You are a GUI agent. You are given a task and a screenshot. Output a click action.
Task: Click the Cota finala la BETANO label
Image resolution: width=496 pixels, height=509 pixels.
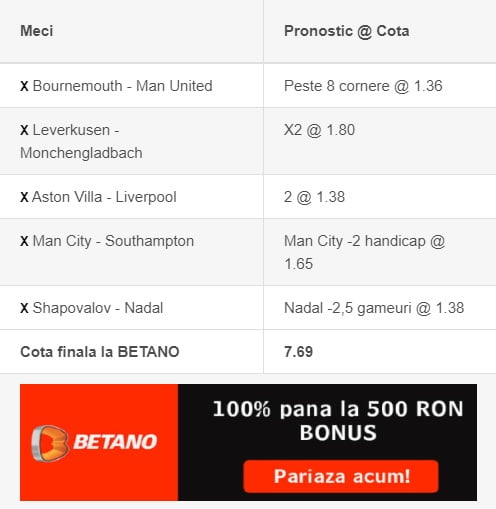coord(100,352)
